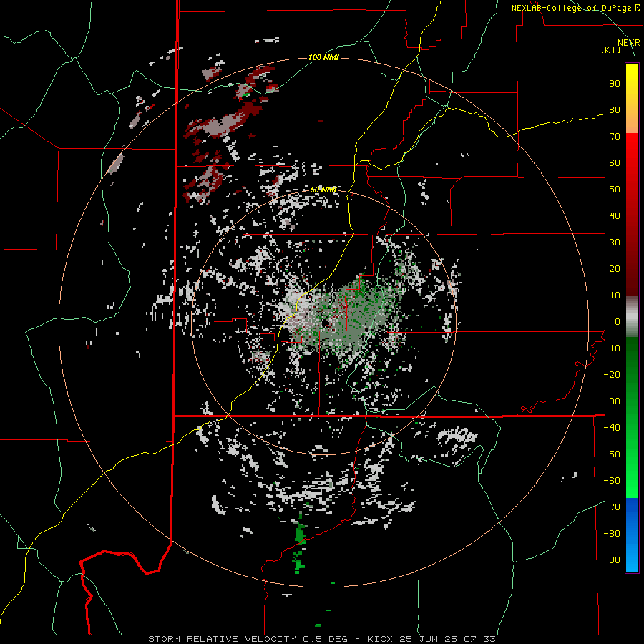Click the -10 value on velocity scale
The width and height of the screenshot is (644, 644).
coord(612,348)
